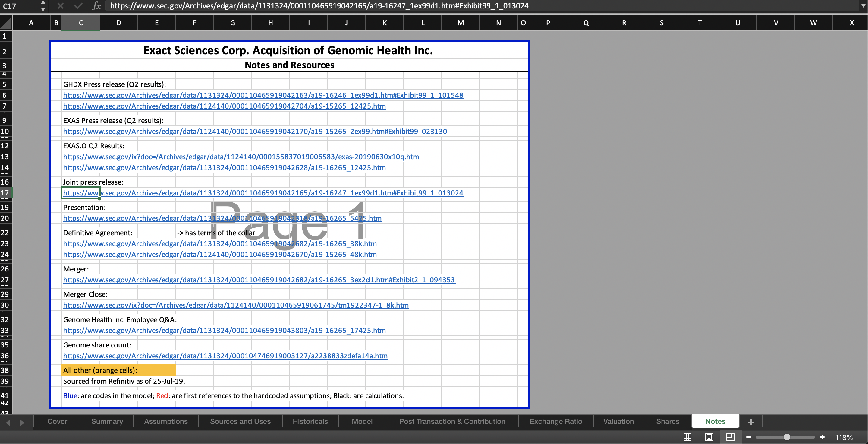Open Joint press release link in row 17

coord(263,193)
